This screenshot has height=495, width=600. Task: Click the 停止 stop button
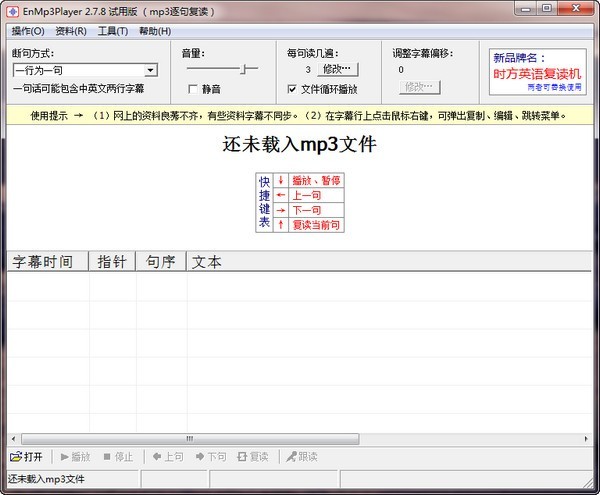(118, 457)
